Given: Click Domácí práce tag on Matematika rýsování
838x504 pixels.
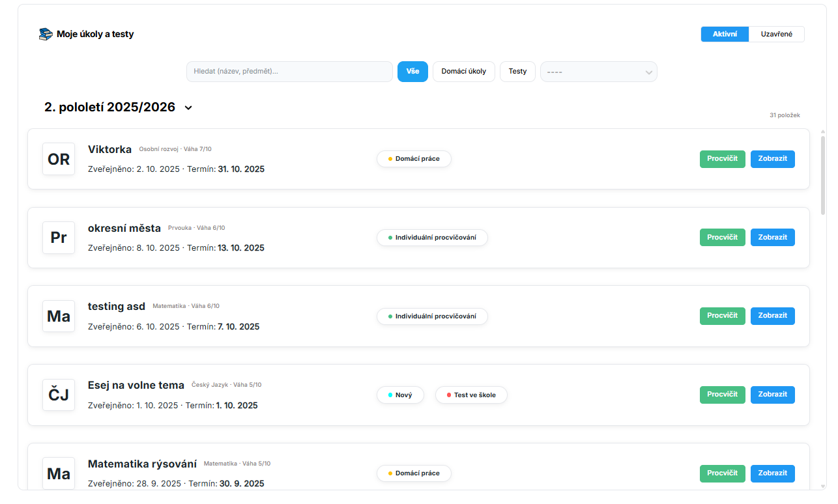Looking at the screenshot, I should click(x=414, y=473).
